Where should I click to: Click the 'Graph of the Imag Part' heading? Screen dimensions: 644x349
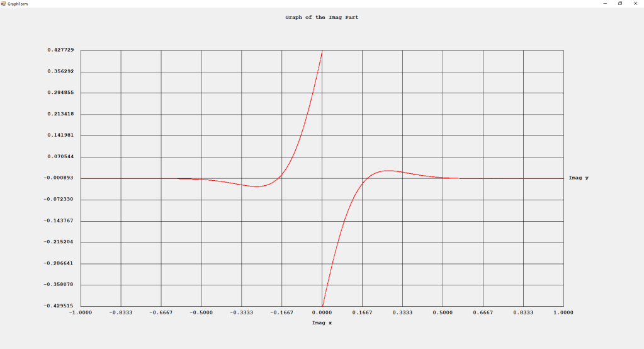click(322, 18)
